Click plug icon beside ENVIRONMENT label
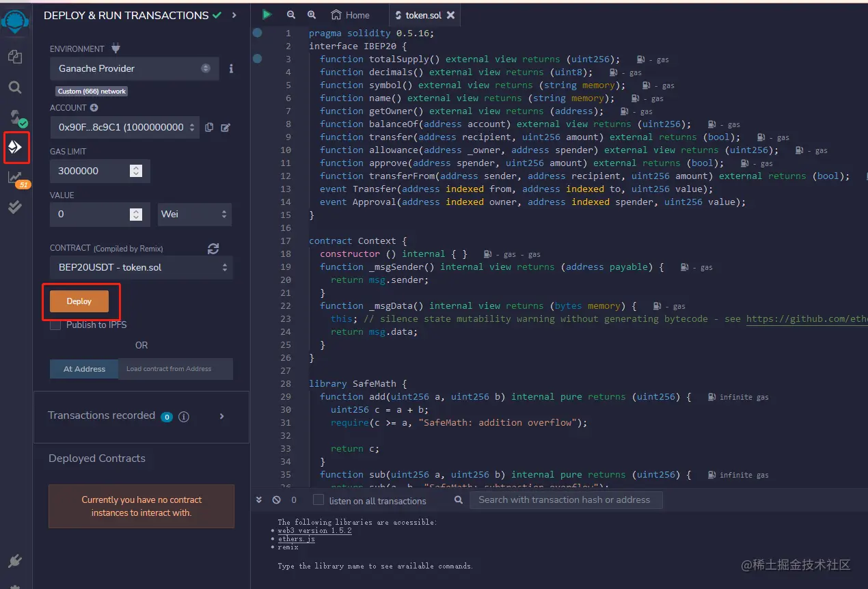The width and height of the screenshot is (868, 589). click(116, 49)
